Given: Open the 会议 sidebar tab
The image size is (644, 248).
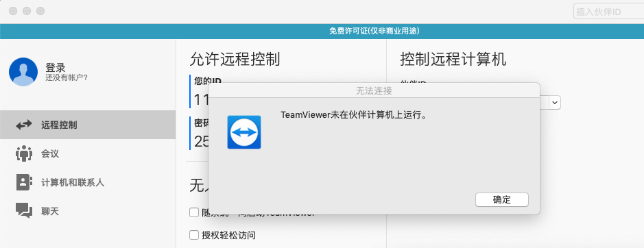Looking at the screenshot, I should 88,153.
